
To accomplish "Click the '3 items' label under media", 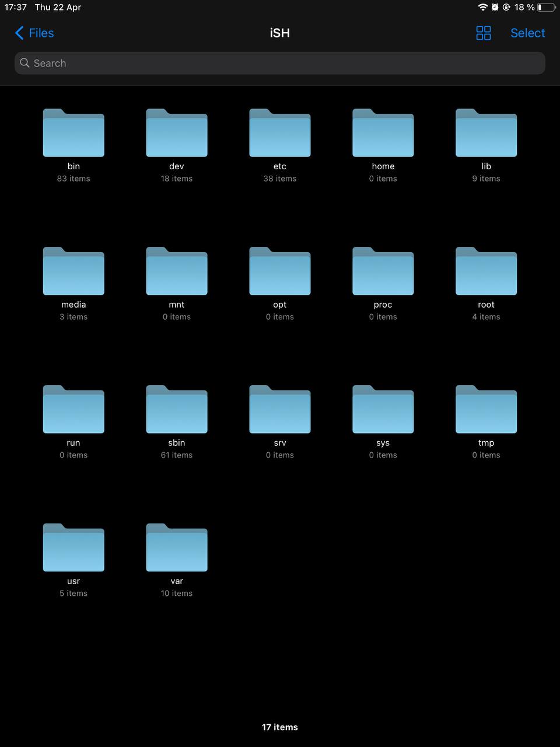I will click(x=73, y=317).
